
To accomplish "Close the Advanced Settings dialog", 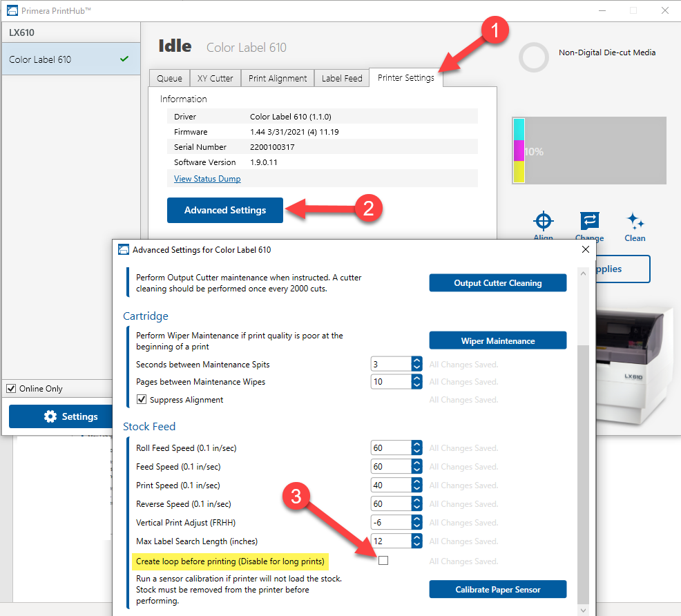I will pos(586,249).
